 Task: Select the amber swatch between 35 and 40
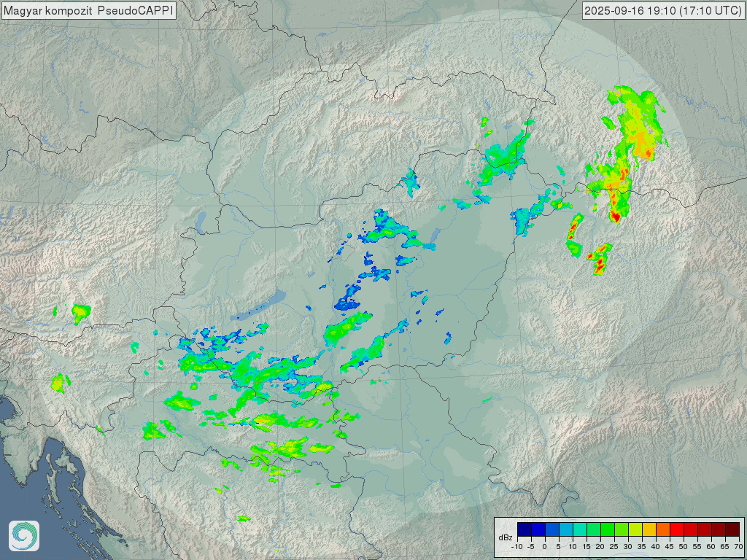(x=649, y=529)
